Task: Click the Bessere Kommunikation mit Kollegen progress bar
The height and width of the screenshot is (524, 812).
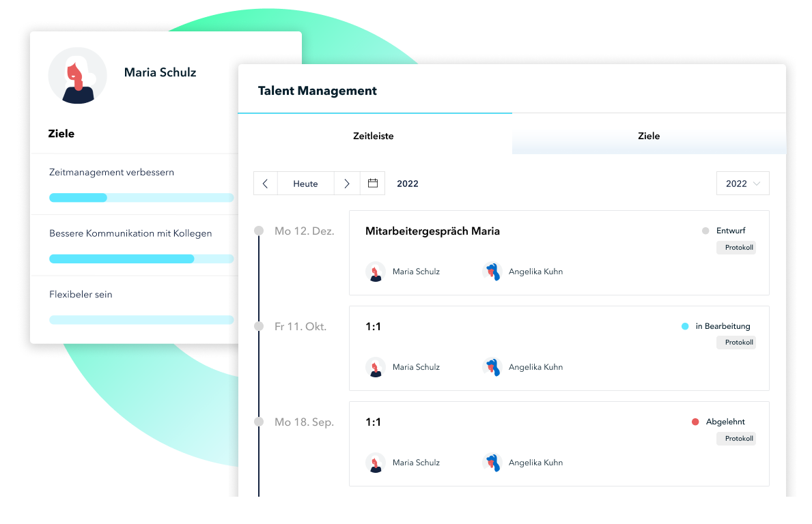Action: click(141, 259)
